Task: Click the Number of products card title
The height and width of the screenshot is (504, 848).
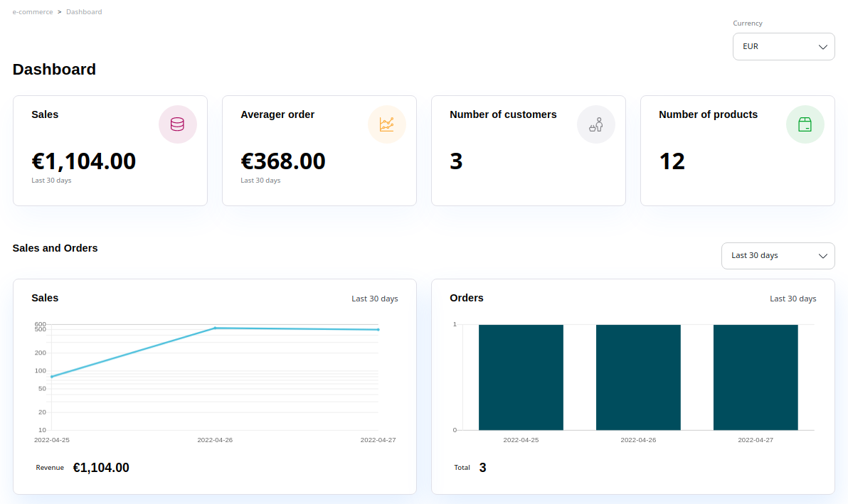Action: click(708, 114)
